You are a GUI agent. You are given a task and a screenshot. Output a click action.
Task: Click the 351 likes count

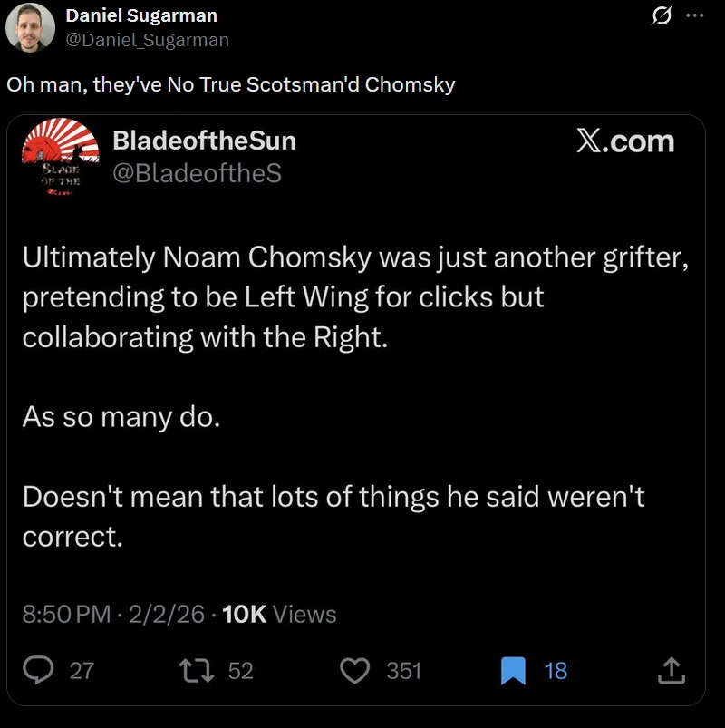tap(403, 670)
